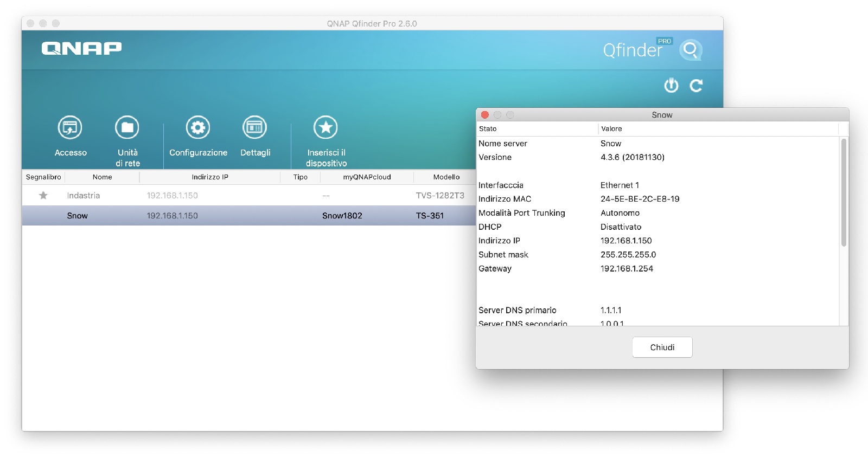Click Inserisci il dispositivo star icon
Image resolution: width=868 pixels, height=458 pixels.
[325, 127]
